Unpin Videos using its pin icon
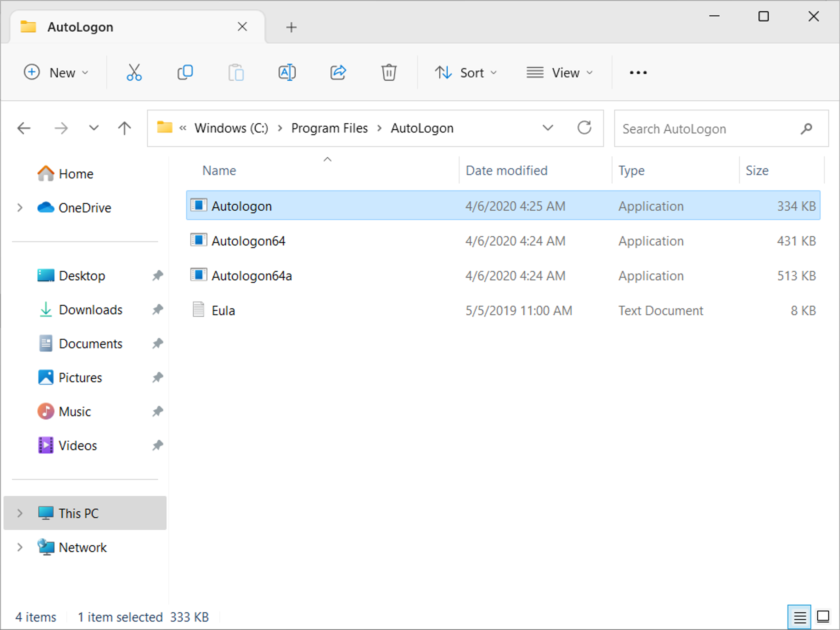 pos(157,446)
